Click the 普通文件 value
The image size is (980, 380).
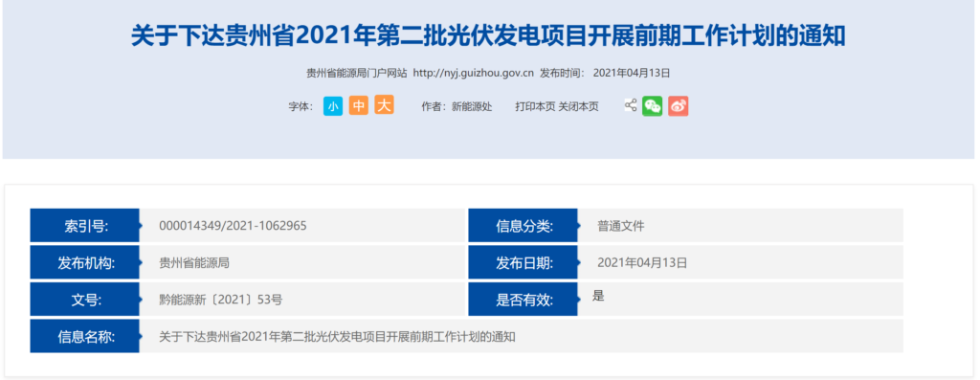[620, 226]
